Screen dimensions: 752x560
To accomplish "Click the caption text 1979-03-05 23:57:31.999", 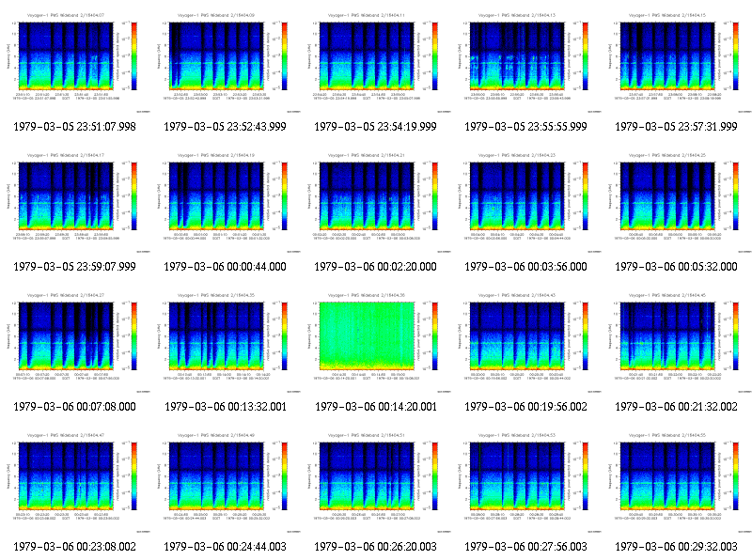I will 676,127.
